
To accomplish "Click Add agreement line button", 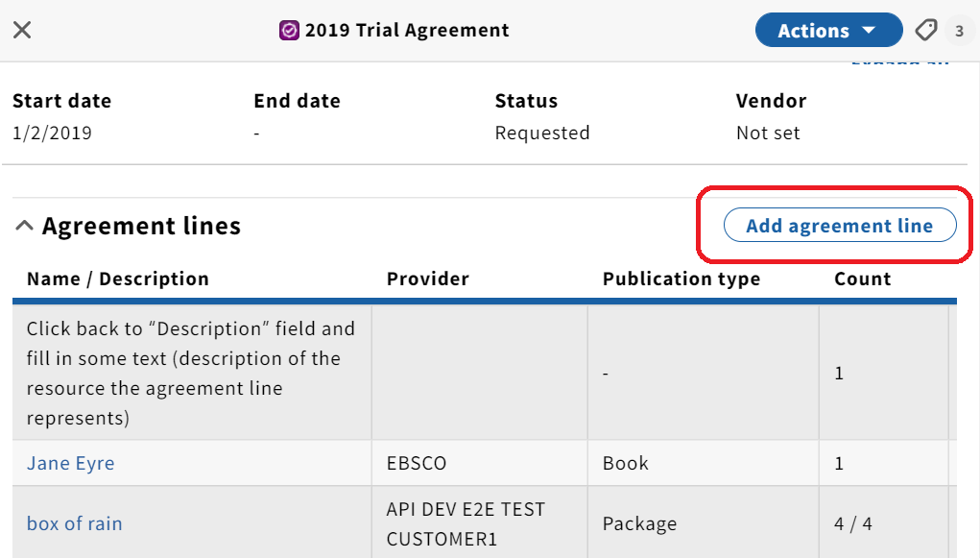I will click(x=839, y=225).
